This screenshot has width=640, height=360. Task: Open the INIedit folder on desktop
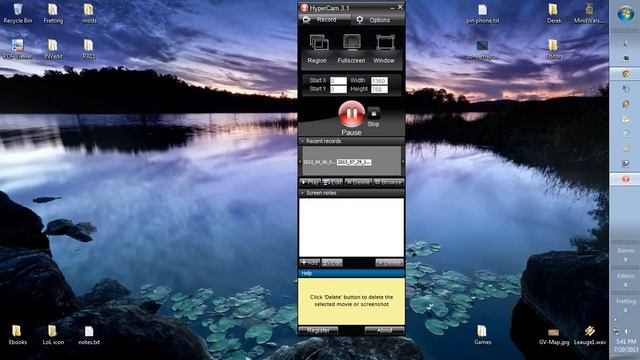(x=53, y=49)
